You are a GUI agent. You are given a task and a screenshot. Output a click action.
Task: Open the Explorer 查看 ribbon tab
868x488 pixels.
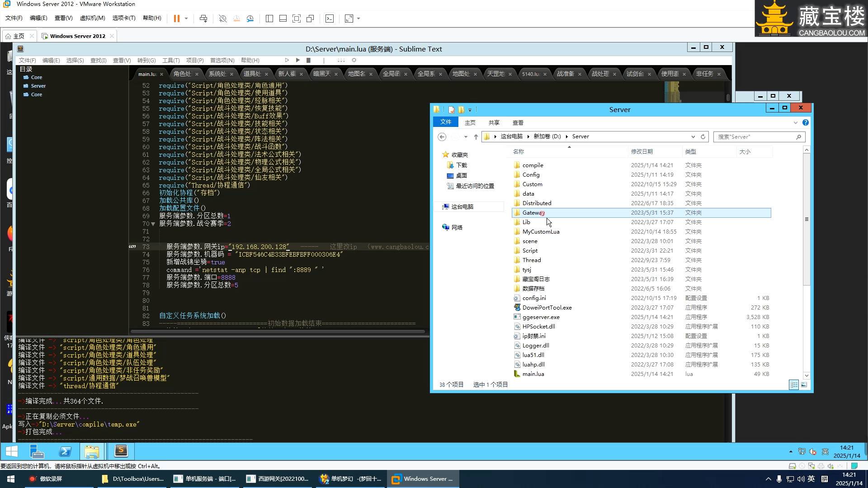coord(518,122)
